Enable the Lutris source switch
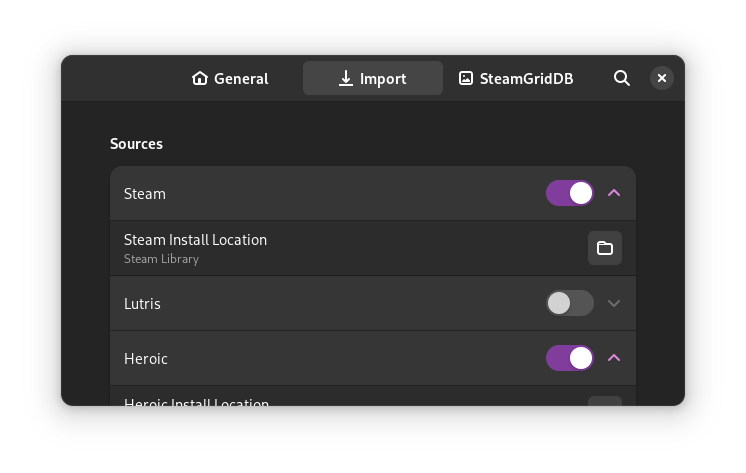The width and height of the screenshot is (746, 473). pyautogui.click(x=570, y=303)
